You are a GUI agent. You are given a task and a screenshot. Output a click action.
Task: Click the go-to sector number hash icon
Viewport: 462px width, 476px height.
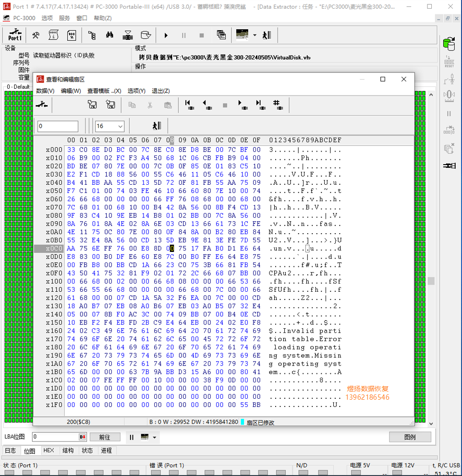(278, 105)
